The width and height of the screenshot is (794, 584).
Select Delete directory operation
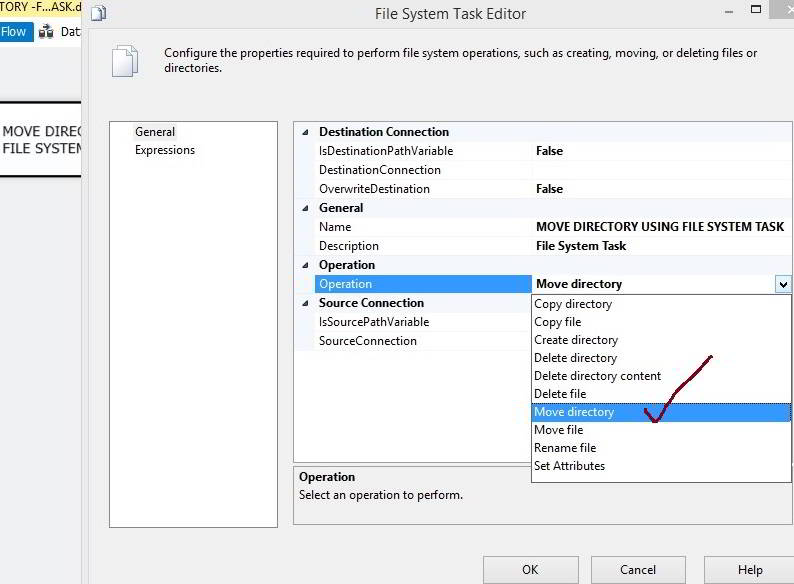pos(661,358)
